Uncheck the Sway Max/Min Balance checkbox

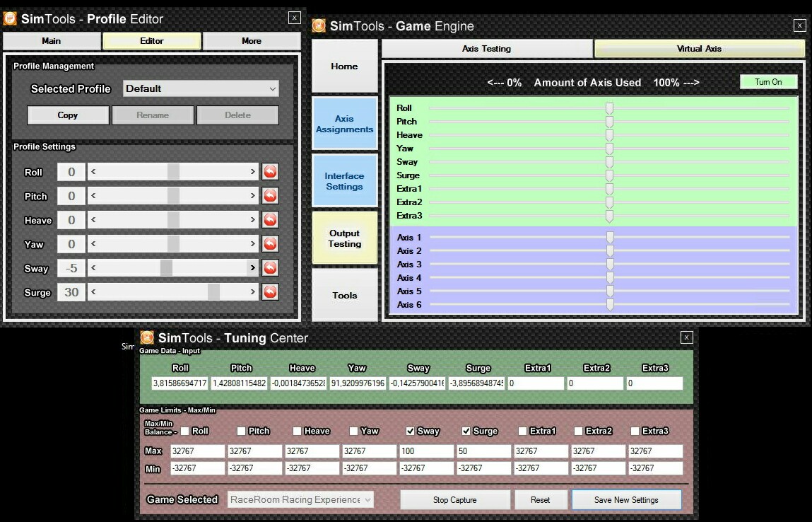[410, 431]
